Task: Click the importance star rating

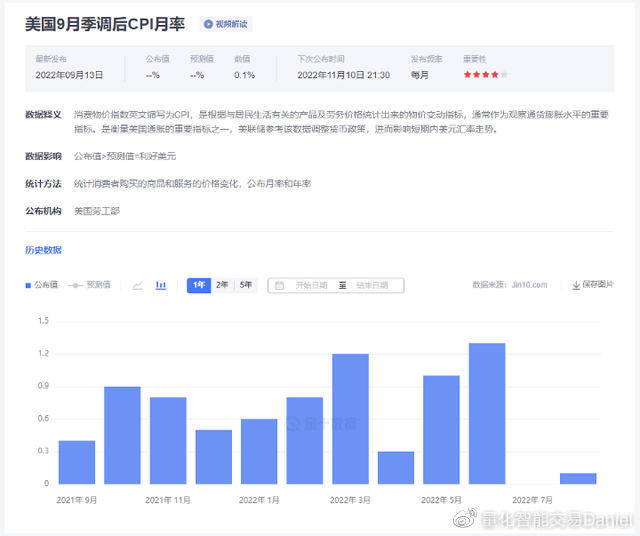Action: pos(485,75)
